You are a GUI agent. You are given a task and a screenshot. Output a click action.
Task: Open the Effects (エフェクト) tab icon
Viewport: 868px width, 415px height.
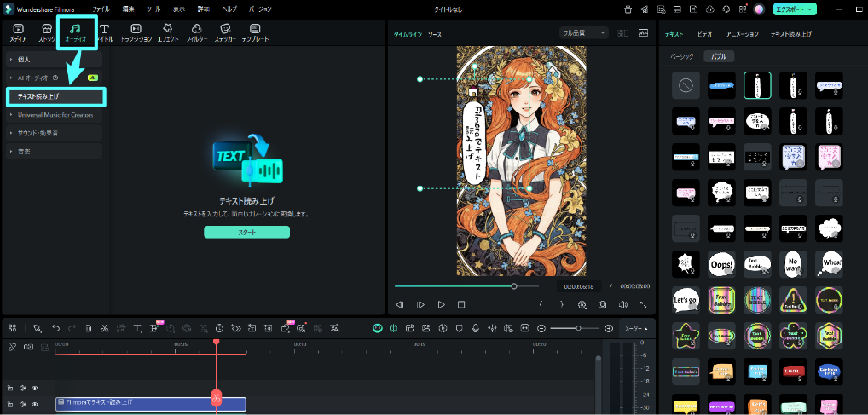(x=167, y=29)
